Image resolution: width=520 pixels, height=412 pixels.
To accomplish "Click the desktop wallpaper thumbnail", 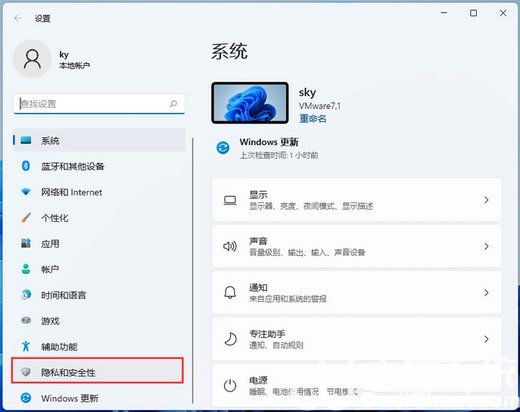I will [x=250, y=103].
